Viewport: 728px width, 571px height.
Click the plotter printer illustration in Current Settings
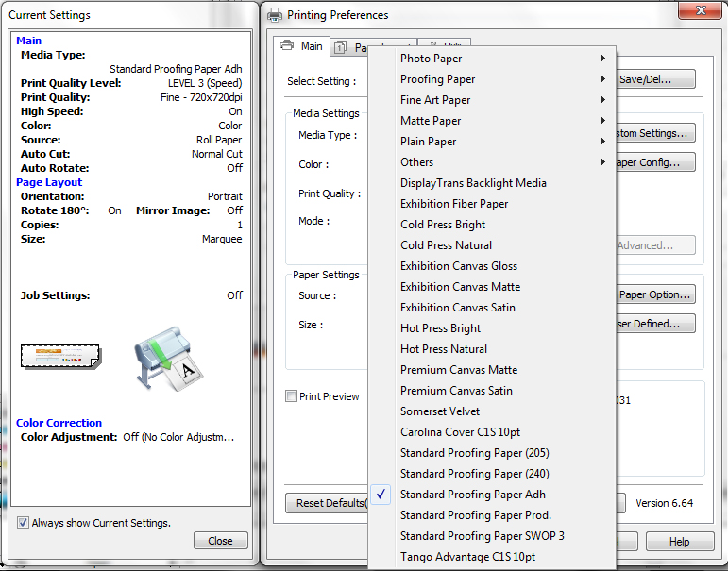point(169,359)
